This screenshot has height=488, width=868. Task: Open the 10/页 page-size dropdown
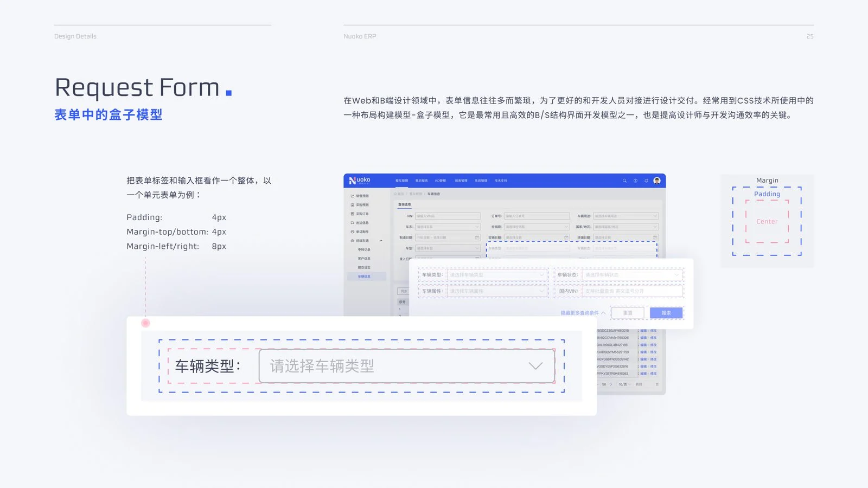click(625, 384)
